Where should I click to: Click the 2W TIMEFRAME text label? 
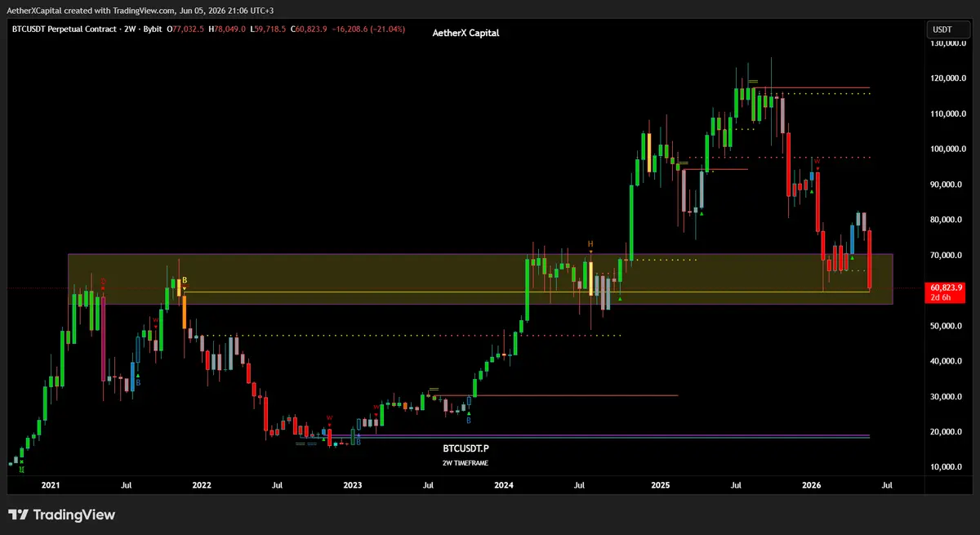click(465, 462)
